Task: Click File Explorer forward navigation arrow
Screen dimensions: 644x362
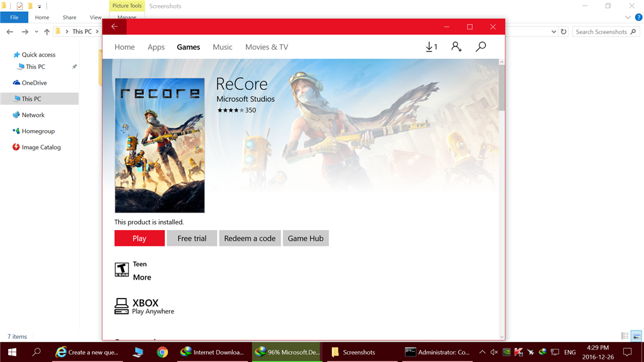Action: pyautogui.click(x=25, y=31)
